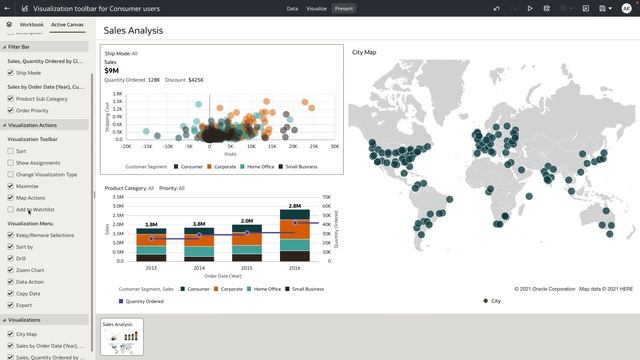Enable Change Visualization Type checkbox

pos(11,174)
